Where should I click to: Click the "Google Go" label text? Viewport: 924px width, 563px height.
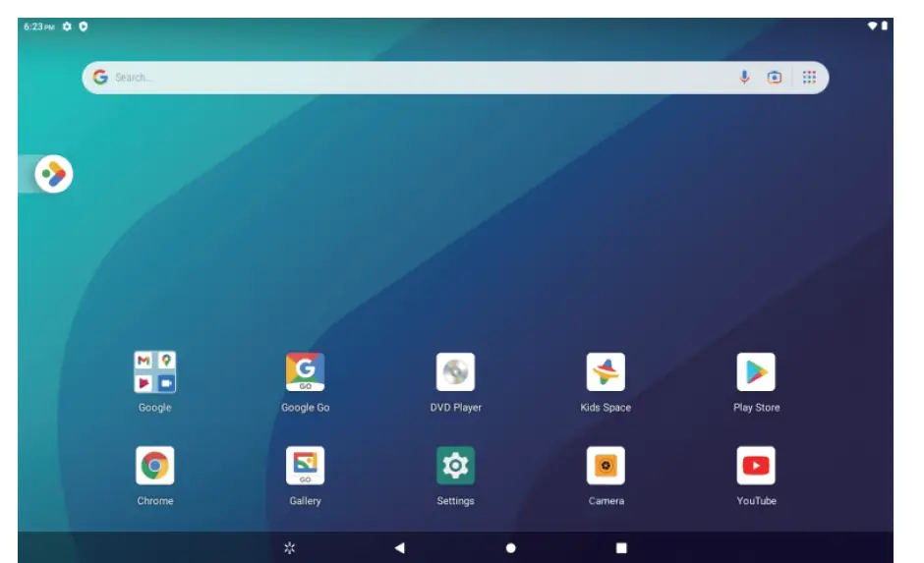click(306, 408)
